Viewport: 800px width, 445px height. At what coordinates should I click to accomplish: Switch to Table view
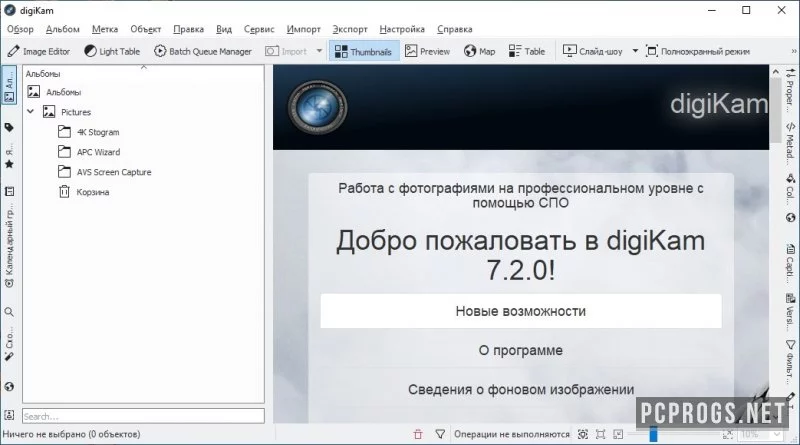(527, 52)
